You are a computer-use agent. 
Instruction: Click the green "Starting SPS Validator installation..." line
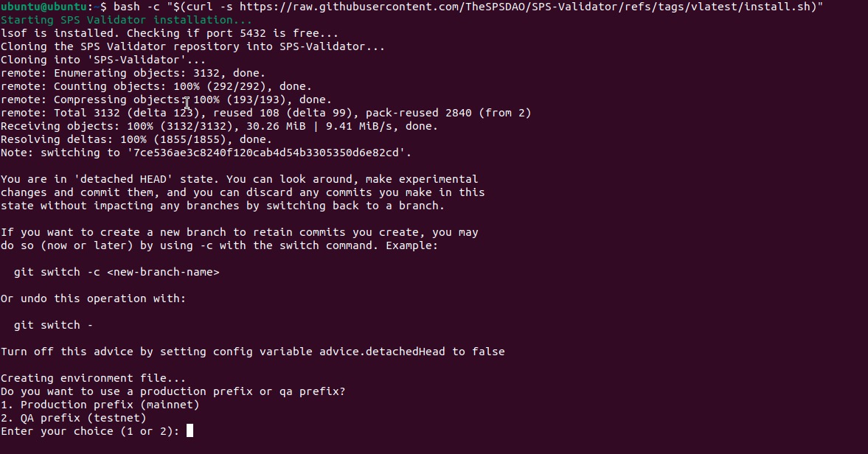[x=126, y=20]
